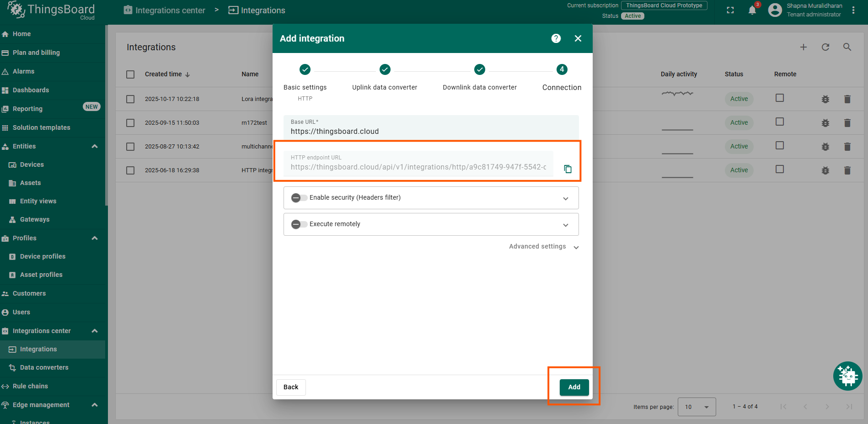Click the add integration plus icon
Image resolution: width=868 pixels, height=424 pixels.
[803, 47]
